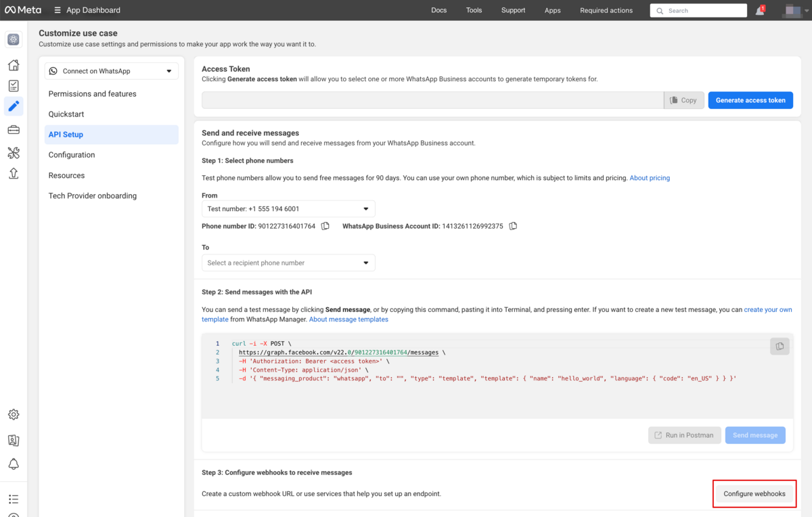Expand the Connect on WhatsApp dropdown
The image size is (812, 517).
click(x=112, y=71)
